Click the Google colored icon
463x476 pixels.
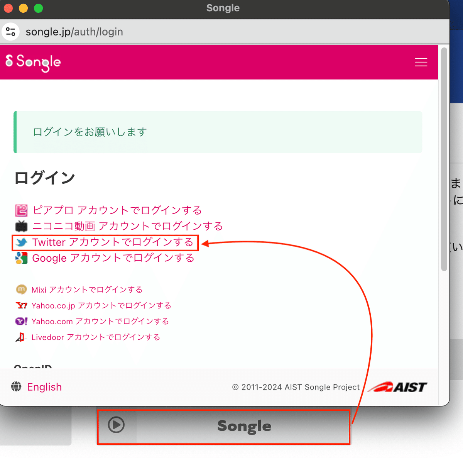(21, 258)
